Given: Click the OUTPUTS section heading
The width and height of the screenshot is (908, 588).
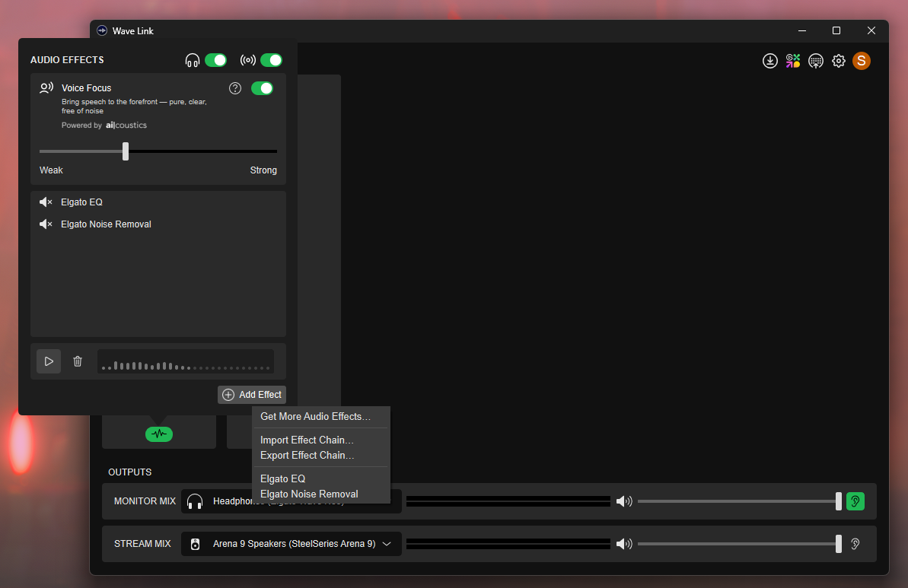Looking at the screenshot, I should click(x=129, y=472).
